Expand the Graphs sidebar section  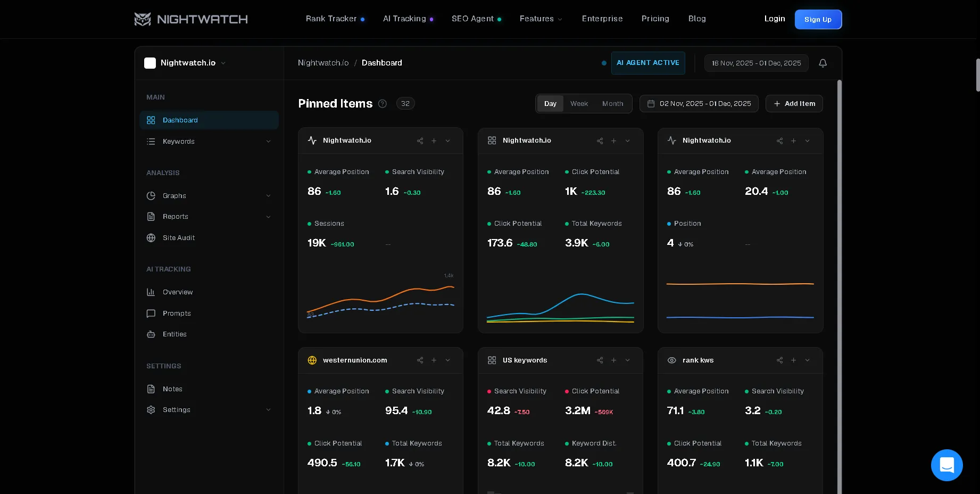[x=268, y=196]
